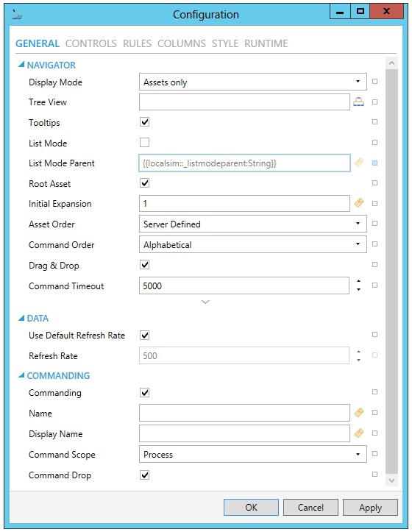Enable the List Mode checkbox
412x532 pixels.
pyautogui.click(x=145, y=142)
